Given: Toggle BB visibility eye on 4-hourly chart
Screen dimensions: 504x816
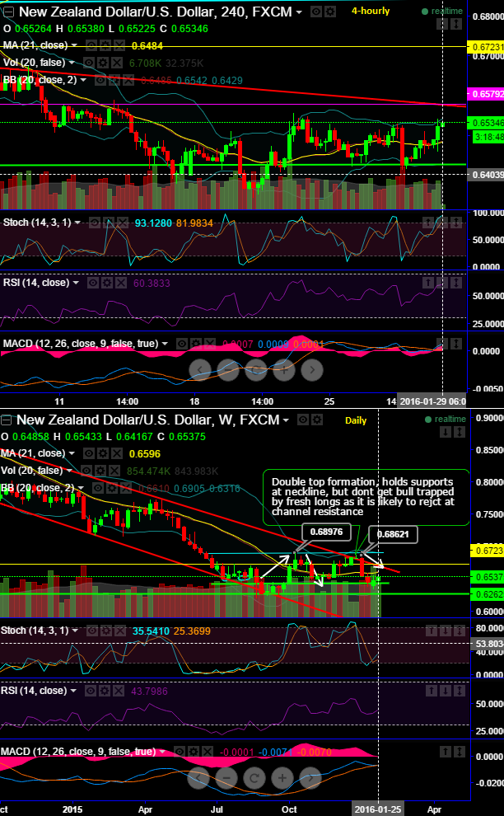Looking at the screenshot, I should point(100,80).
